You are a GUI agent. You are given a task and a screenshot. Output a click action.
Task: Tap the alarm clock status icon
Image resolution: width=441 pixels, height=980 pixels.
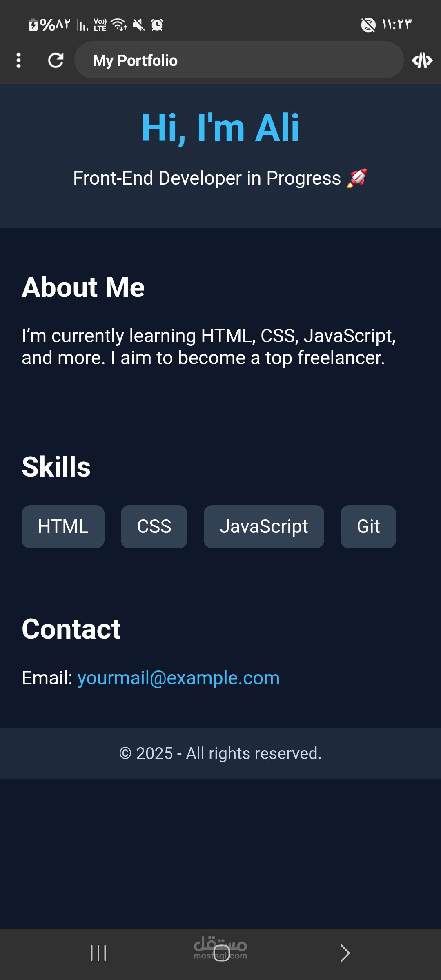pos(157,25)
